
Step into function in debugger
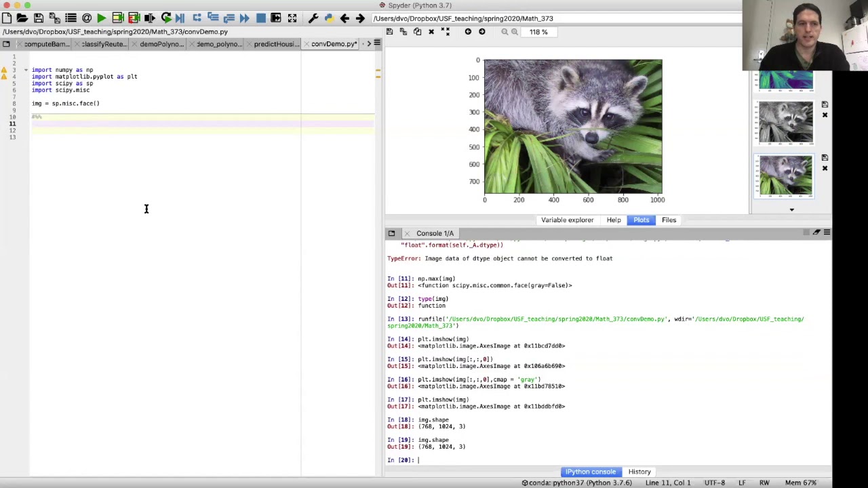tap(213, 18)
